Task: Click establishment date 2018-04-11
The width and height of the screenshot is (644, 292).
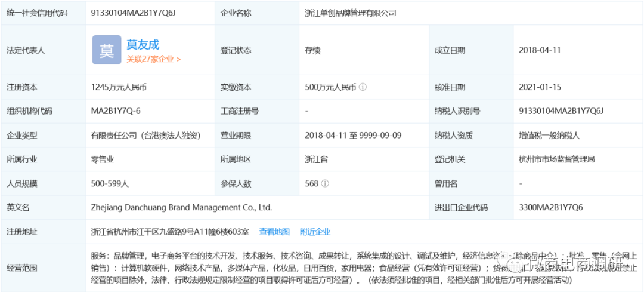Action: click(x=540, y=50)
